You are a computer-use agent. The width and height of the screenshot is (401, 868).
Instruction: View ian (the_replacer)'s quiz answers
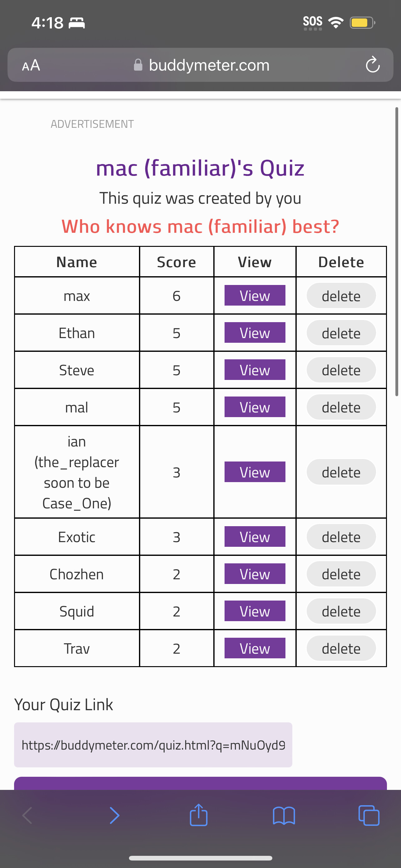click(255, 472)
